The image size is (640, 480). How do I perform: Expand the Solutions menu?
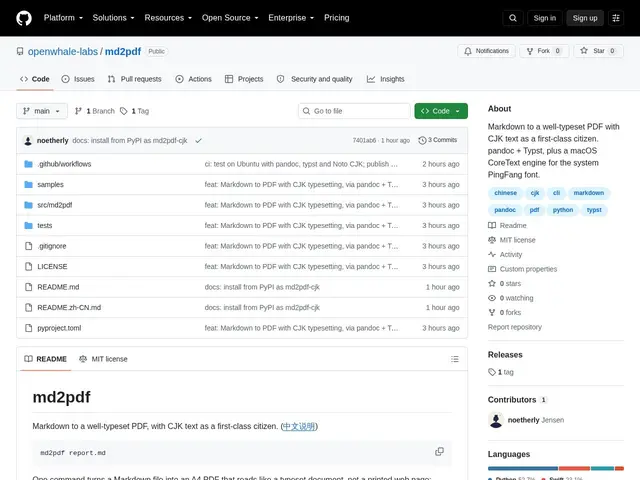113,18
